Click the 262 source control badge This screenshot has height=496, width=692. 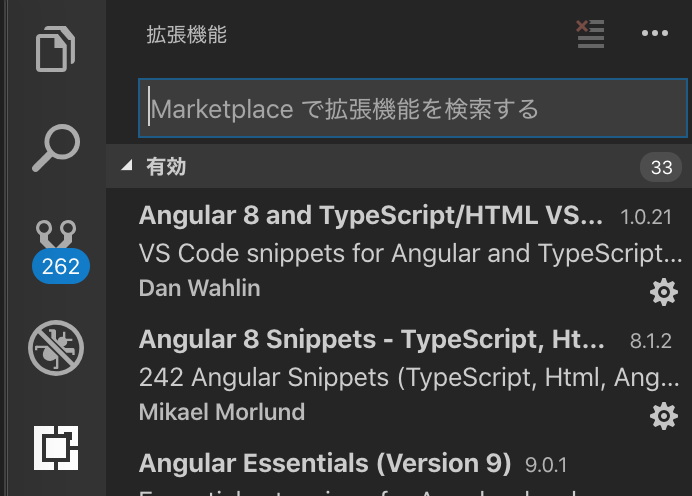[x=61, y=266]
